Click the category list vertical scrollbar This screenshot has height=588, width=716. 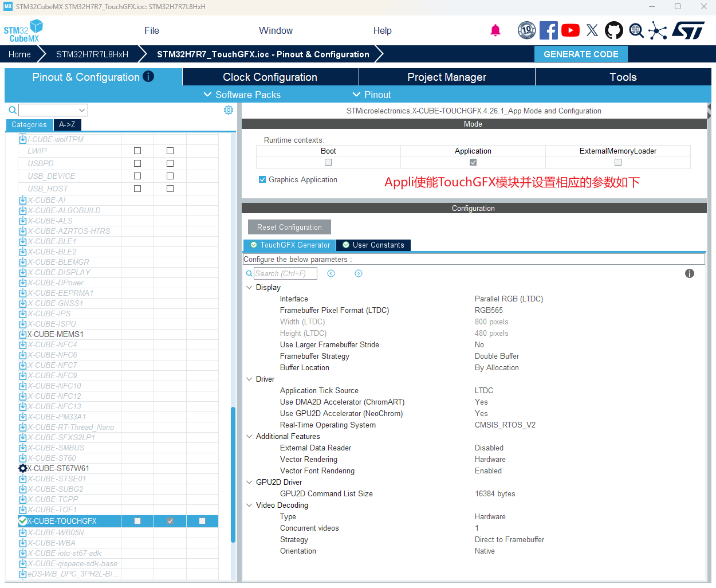click(233, 475)
